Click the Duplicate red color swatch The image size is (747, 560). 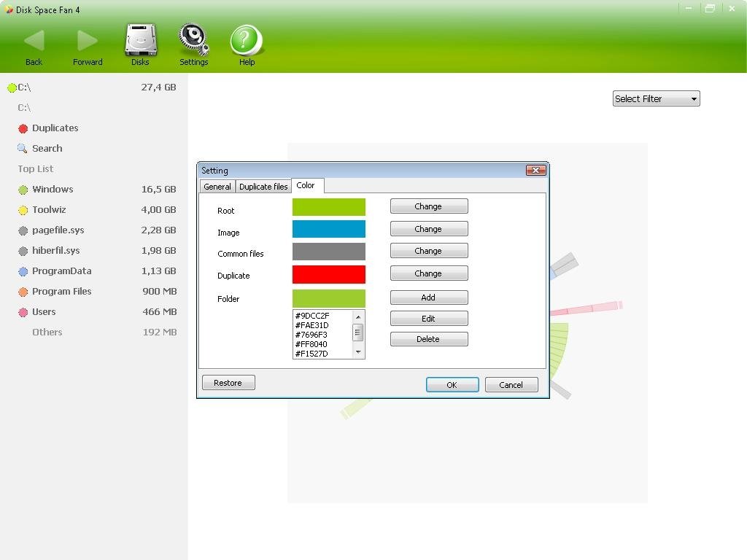click(x=329, y=274)
